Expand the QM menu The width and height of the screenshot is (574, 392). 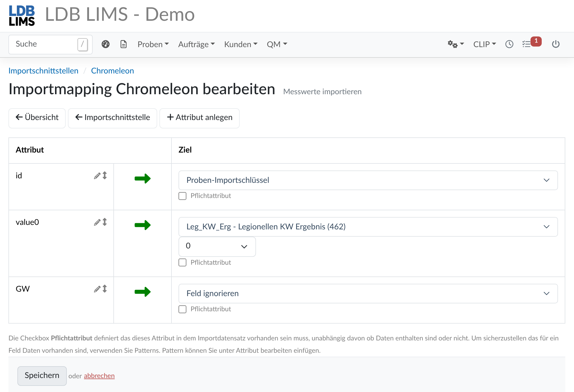pos(277,44)
